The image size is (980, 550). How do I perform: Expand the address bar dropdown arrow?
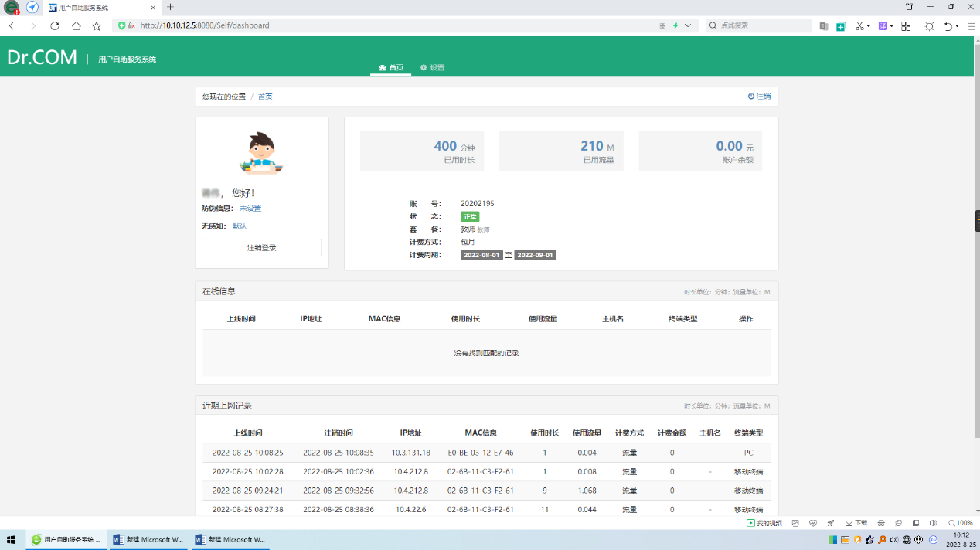688,25
